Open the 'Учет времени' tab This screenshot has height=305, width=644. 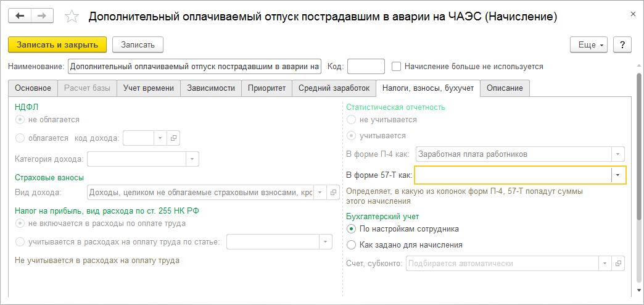point(149,88)
